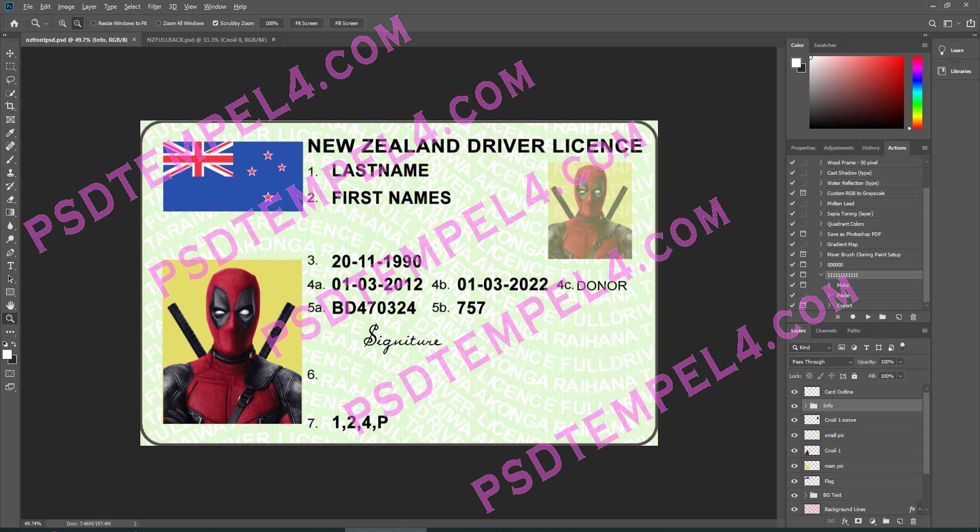980x532 pixels.
Task: Play the selected action
Action: pos(868,317)
